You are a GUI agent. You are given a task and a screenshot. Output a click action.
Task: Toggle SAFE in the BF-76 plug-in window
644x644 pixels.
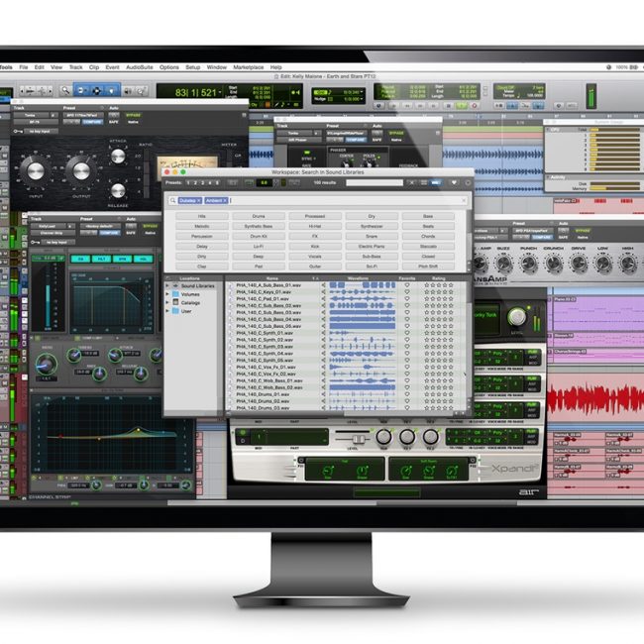[x=113, y=122]
